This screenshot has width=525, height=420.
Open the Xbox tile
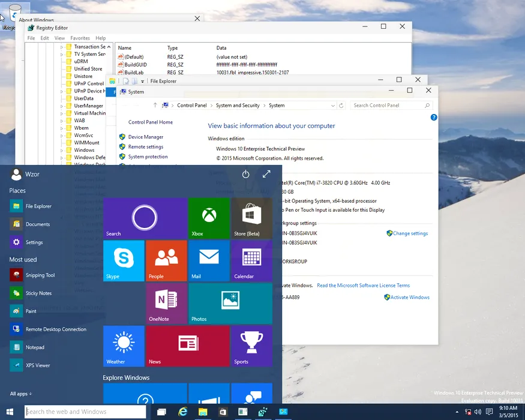[x=209, y=218]
